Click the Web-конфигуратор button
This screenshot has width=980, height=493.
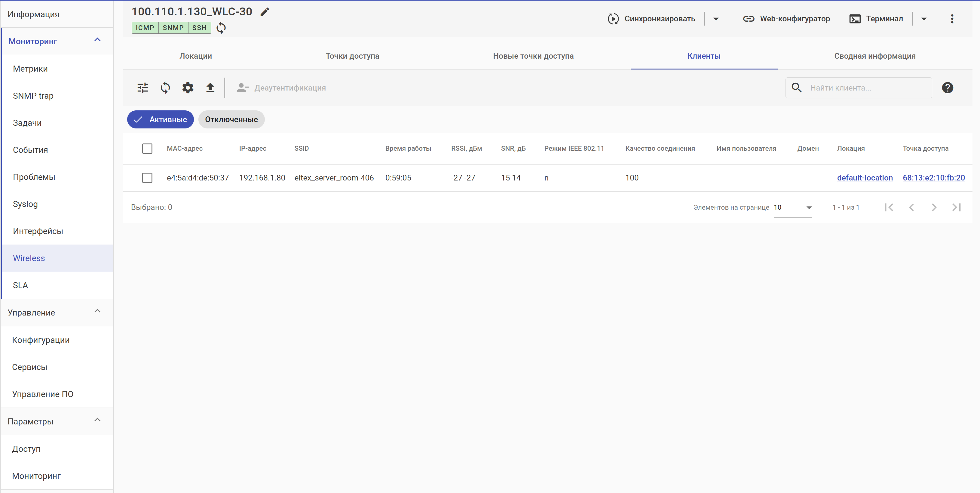pos(786,19)
